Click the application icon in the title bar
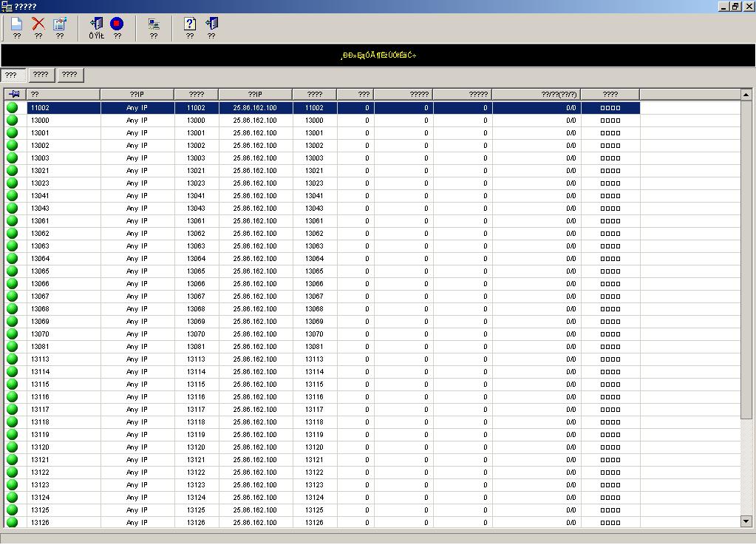This screenshot has height=545, width=756. pos(7,6)
